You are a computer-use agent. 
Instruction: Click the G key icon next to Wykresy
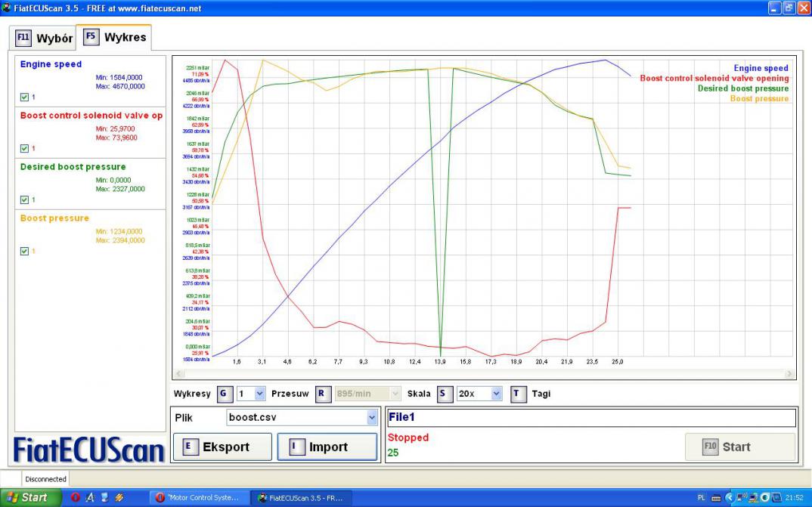coord(224,394)
